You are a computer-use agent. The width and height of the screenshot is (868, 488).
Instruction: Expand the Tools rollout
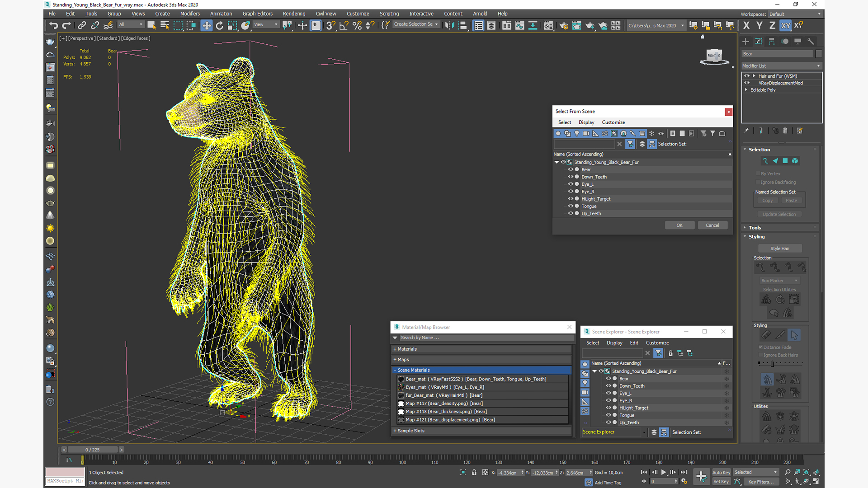tap(755, 228)
